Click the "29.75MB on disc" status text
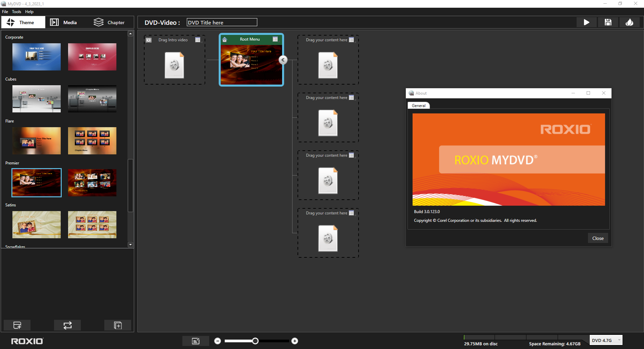Viewport: 644px width, 349px height. click(481, 344)
